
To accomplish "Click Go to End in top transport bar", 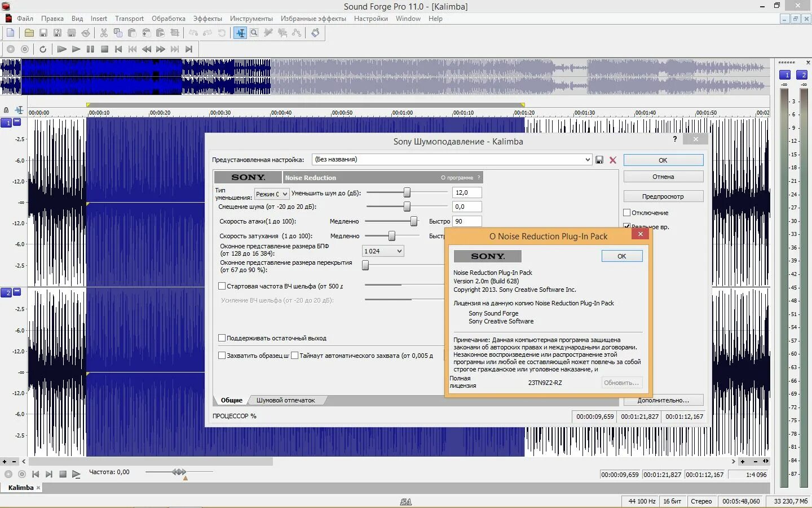I will click(x=189, y=49).
